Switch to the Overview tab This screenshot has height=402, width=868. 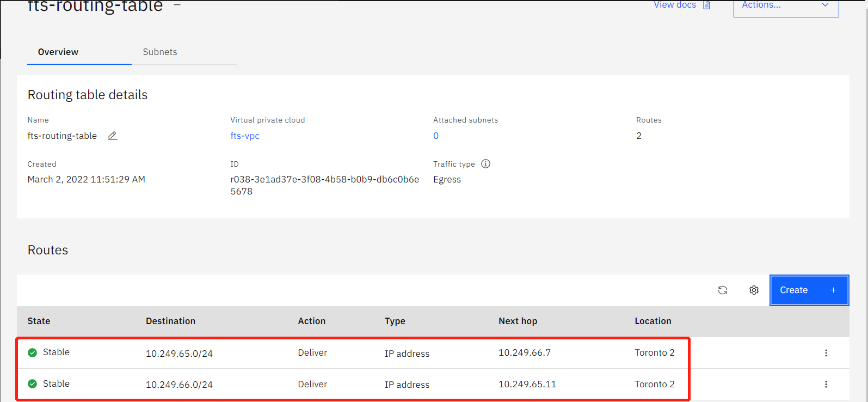pos(79,52)
